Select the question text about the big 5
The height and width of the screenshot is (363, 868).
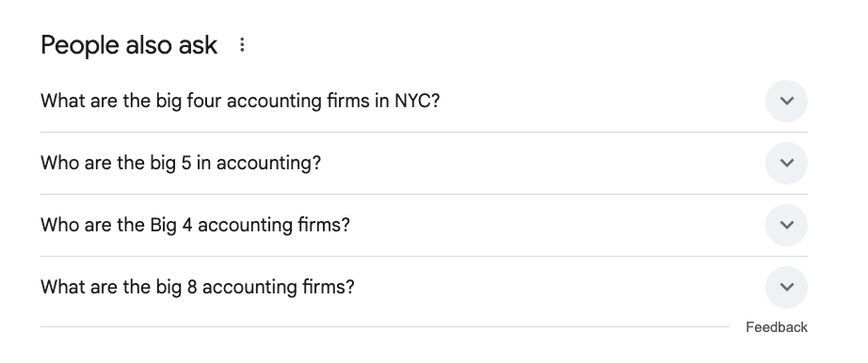(x=181, y=163)
